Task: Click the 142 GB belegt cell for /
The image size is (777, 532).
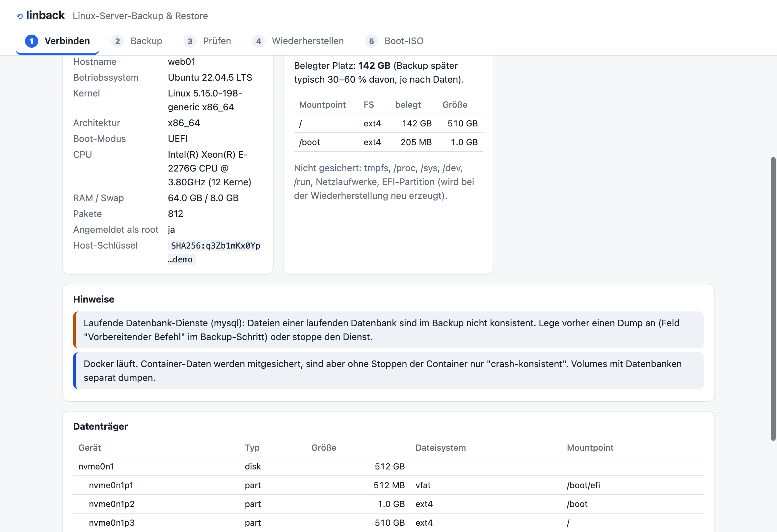Action: [x=416, y=123]
